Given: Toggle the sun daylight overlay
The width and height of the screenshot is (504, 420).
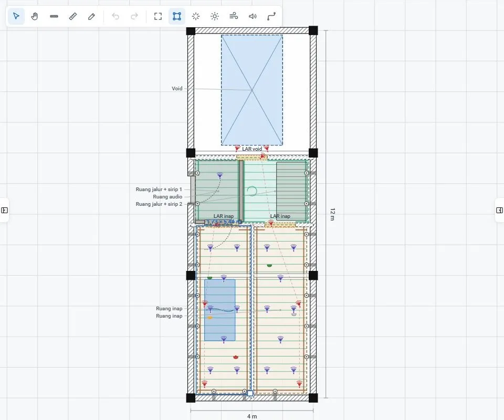Looking at the screenshot, I should pyautogui.click(x=215, y=16).
